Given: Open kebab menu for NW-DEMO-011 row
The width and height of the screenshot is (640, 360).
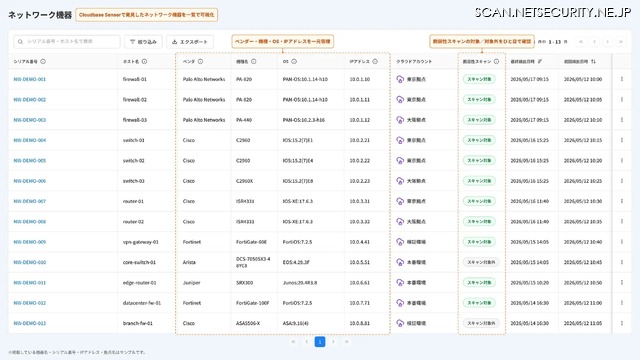Looking at the screenshot, I should [622, 282].
